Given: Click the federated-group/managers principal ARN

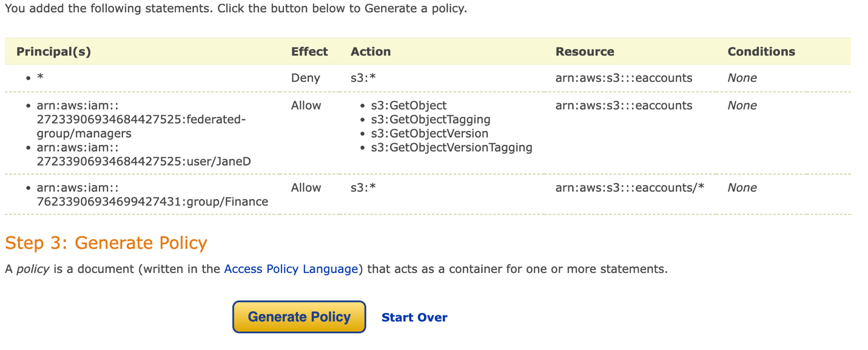Looking at the screenshot, I should (x=141, y=119).
